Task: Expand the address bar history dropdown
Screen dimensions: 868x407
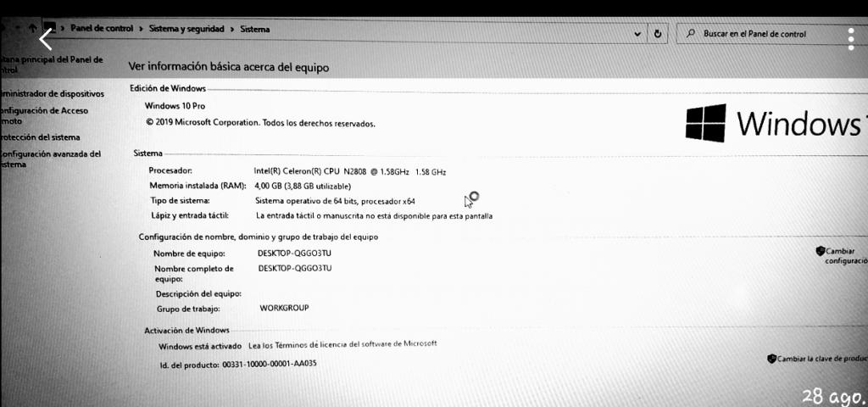Action: (637, 34)
